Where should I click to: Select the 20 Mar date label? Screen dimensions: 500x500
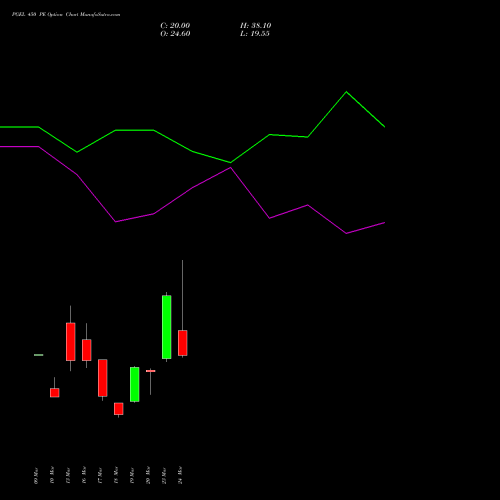pos(148,475)
